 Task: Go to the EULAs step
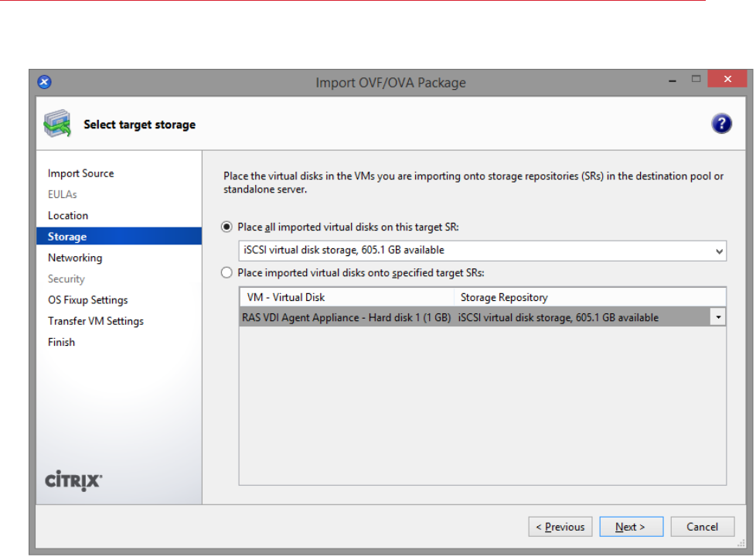click(x=62, y=194)
